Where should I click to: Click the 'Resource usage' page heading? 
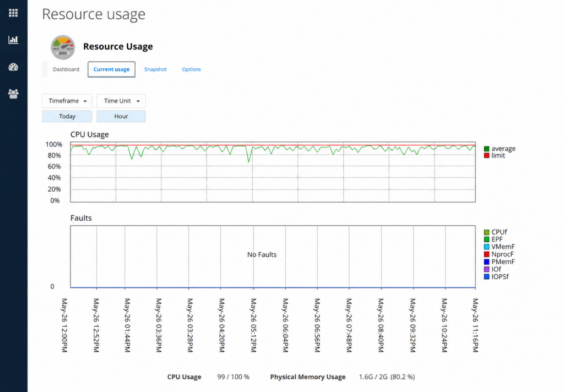point(94,14)
